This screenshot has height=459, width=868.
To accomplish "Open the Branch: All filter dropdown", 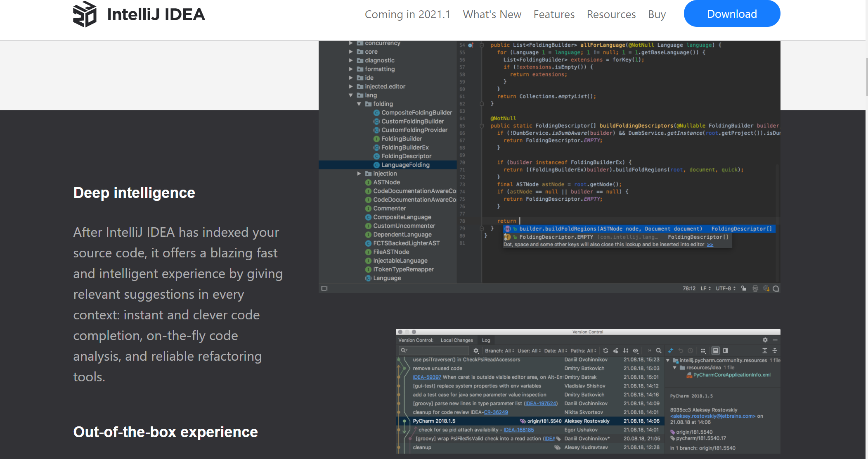I will point(499,351).
